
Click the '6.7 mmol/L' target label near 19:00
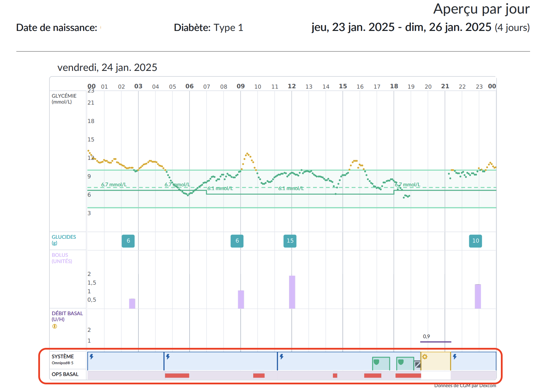pyautogui.click(x=407, y=185)
